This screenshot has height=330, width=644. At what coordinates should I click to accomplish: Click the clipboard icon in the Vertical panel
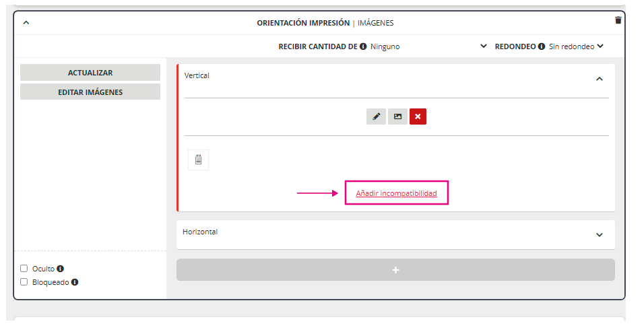tap(198, 160)
